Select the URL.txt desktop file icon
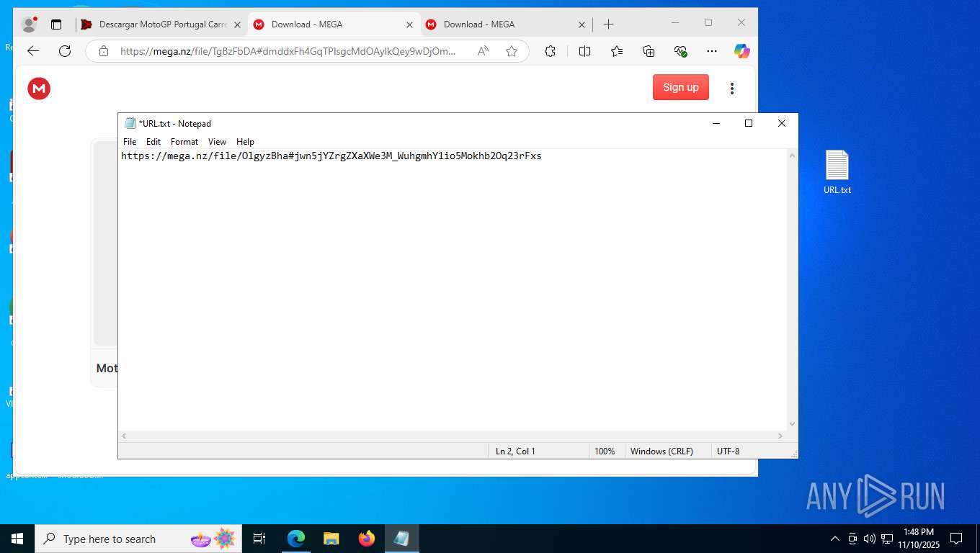The height and width of the screenshot is (553, 980). (837, 173)
